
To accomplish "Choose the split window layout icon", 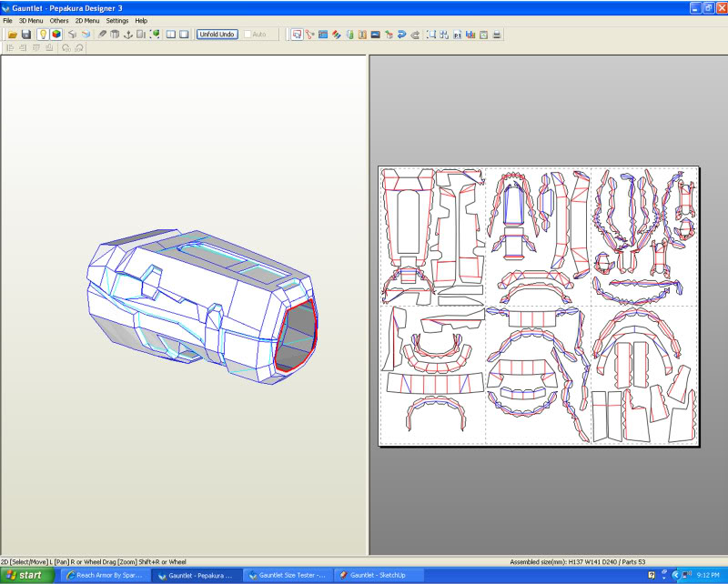I will [x=171, y=35].
